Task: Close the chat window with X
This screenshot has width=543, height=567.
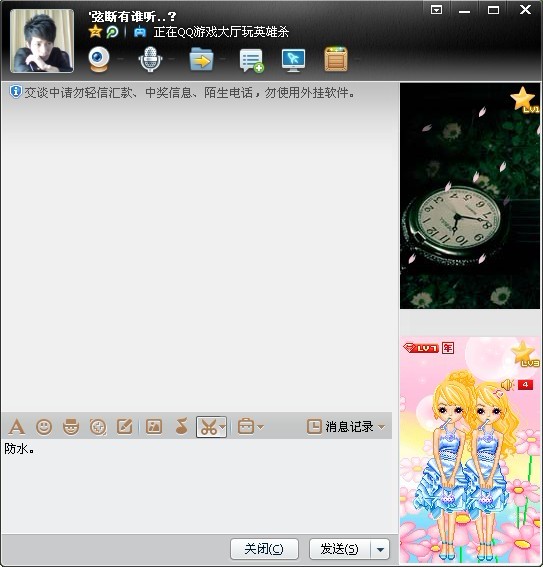Action: click(x=525, y=9)
